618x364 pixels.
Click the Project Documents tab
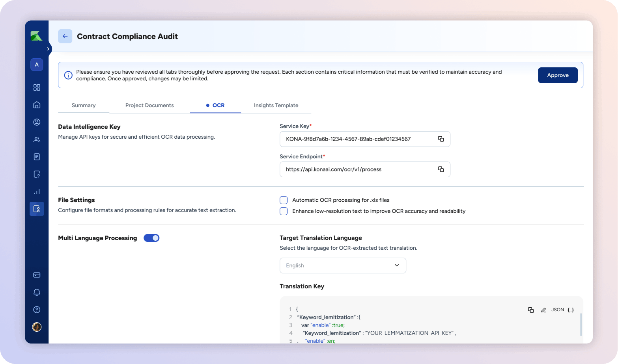click(149, 106)
